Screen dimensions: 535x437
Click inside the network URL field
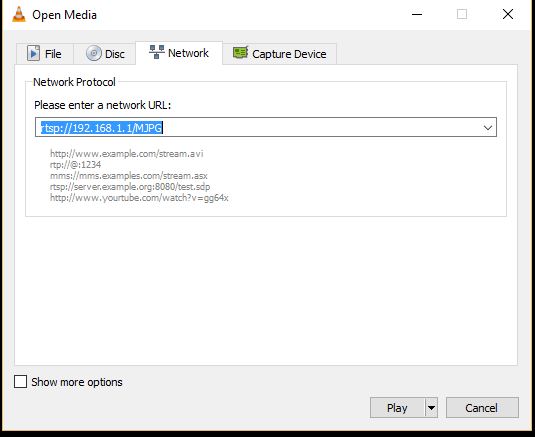(x=266, y=127)
